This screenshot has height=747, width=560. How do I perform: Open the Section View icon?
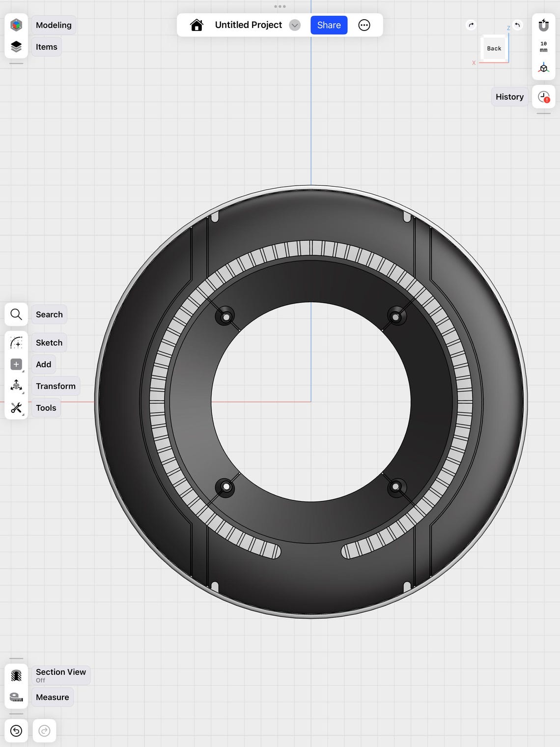point(16,675)
